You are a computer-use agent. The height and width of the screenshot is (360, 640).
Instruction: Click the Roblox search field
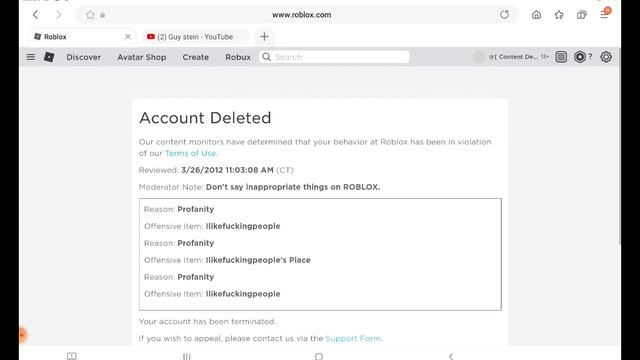tap(334, 57)
